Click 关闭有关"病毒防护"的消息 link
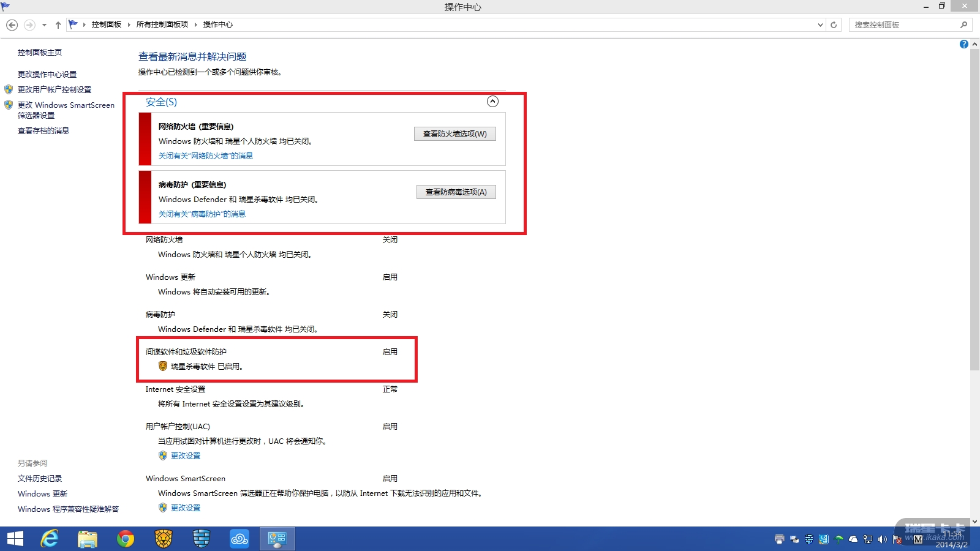Image resolution: width=980 pixels, height=551 pixels. click(x=202, y=214)
